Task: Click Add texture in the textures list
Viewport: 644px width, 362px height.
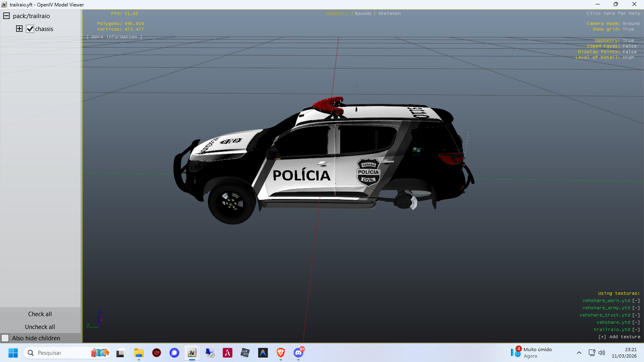Action: click(619, 337)
